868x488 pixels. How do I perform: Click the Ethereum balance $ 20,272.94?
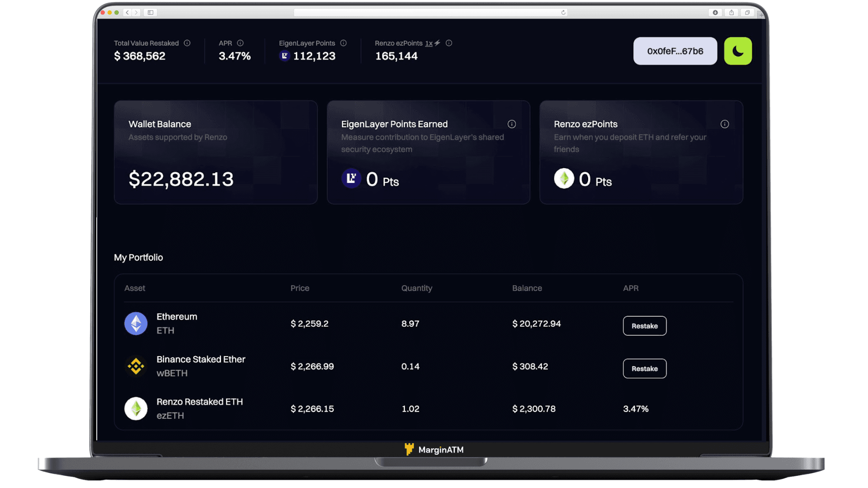click(537, 324)
